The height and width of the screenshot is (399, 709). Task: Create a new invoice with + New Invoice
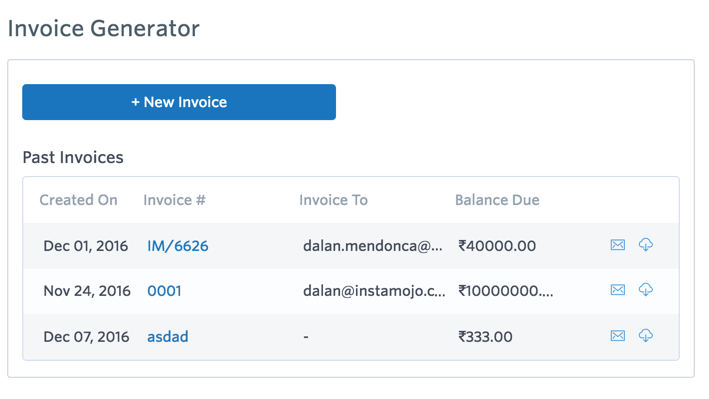[179, 102]
